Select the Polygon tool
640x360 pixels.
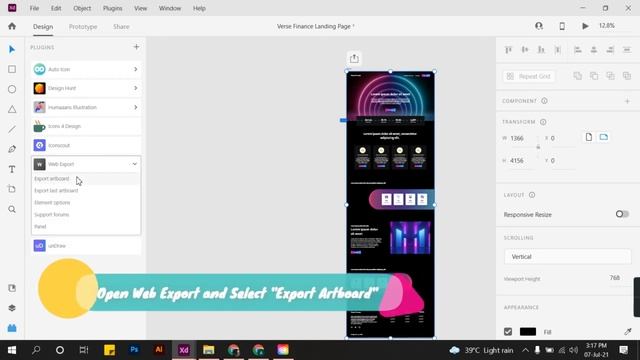point(12,109)
